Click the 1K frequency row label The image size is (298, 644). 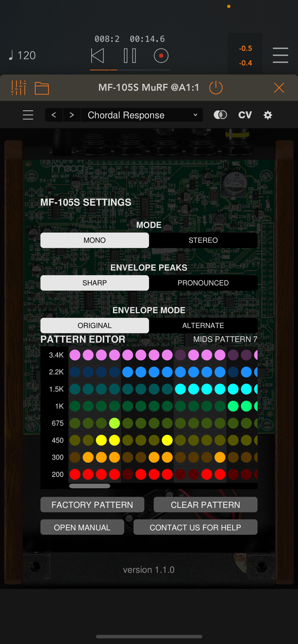[59, 406]
